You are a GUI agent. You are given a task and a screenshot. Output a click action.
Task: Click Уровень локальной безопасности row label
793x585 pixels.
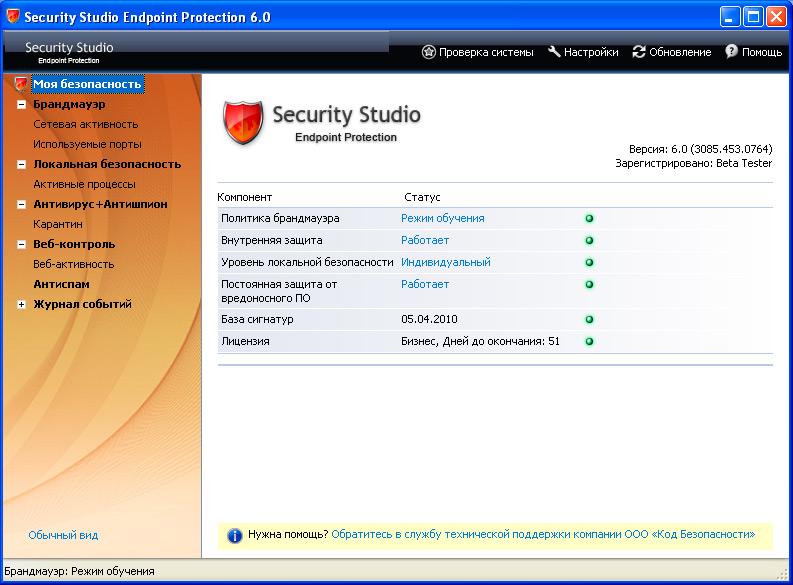point(307,262)
